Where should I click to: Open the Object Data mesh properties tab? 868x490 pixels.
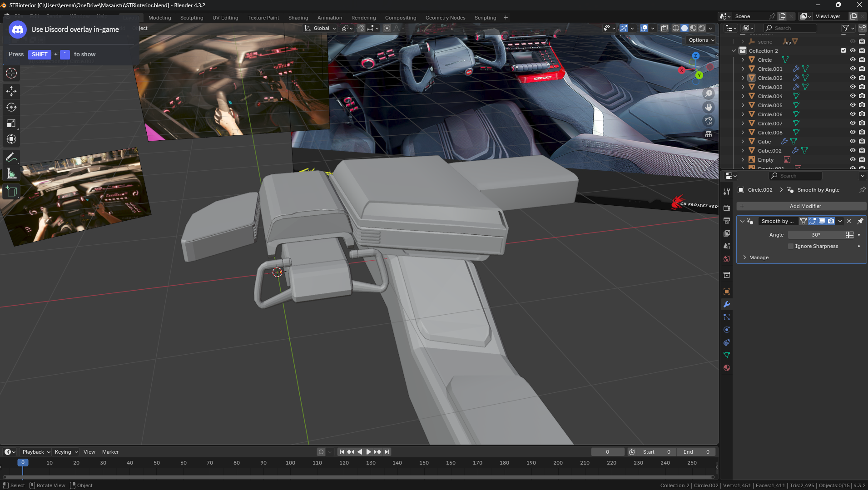(727, 355)
